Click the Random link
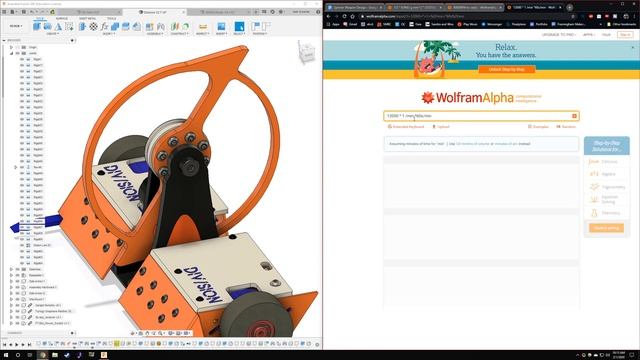 point(566,127)
